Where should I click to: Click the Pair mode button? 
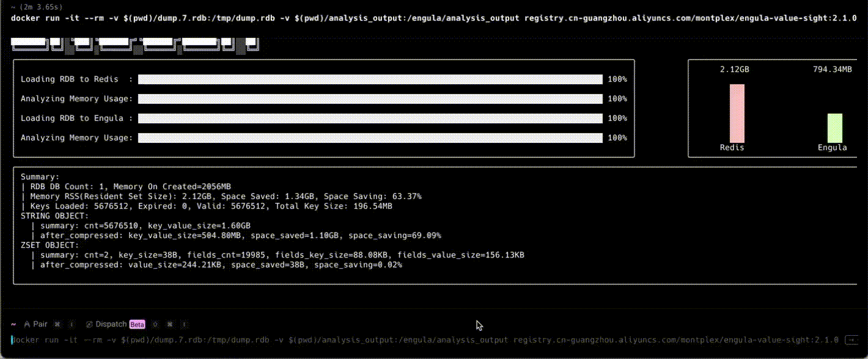pyautogui.click(x=35, y=324)
